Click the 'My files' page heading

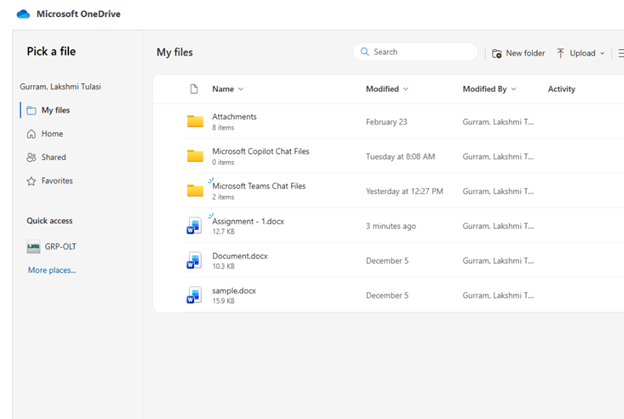pyautogui.click(x=174, y=52)
